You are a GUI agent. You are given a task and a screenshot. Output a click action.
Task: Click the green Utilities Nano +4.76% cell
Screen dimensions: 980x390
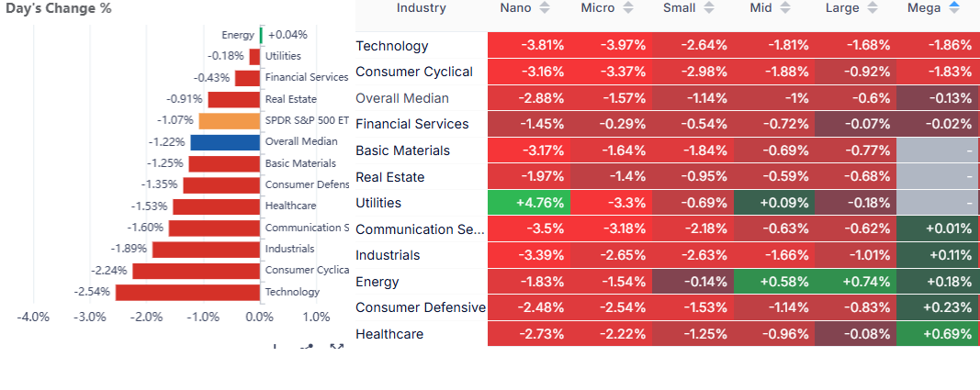pyautogui.click(x=530, y=203)
